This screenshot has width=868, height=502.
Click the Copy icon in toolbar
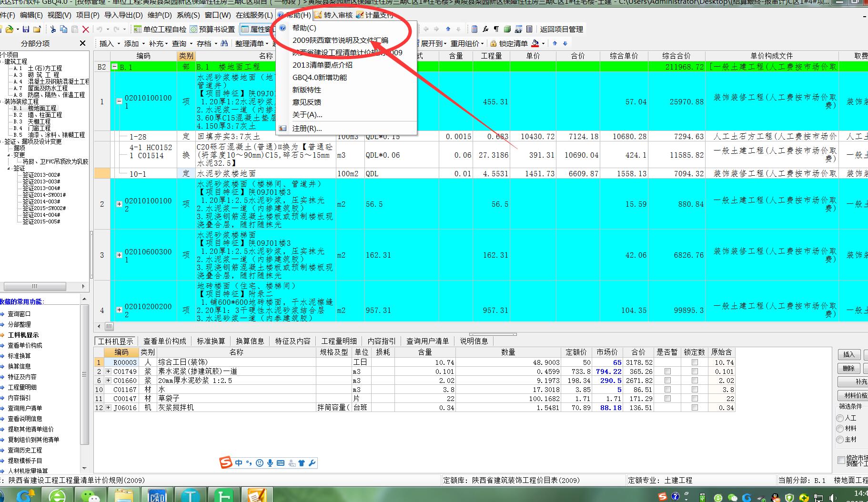[x=63, y=30]
